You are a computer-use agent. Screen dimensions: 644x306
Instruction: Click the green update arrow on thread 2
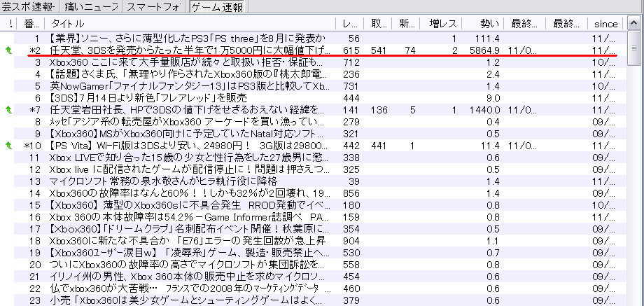tap(8, 50)
